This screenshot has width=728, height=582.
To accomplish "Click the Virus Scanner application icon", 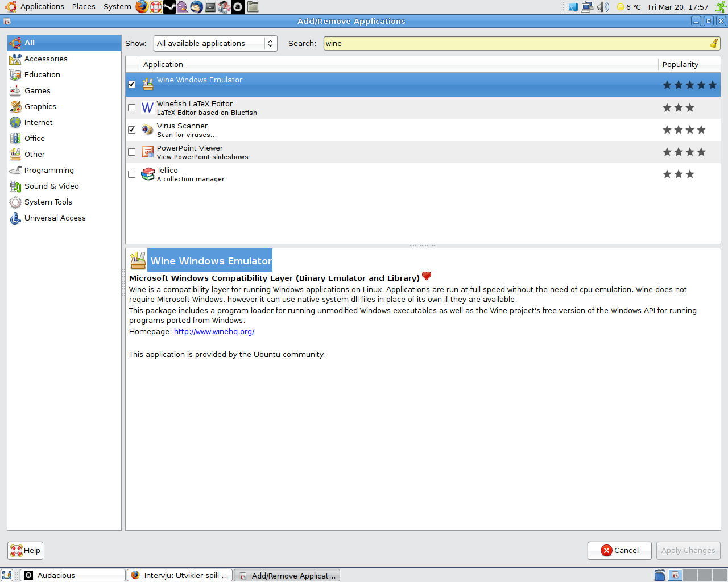I will [147, 130].
